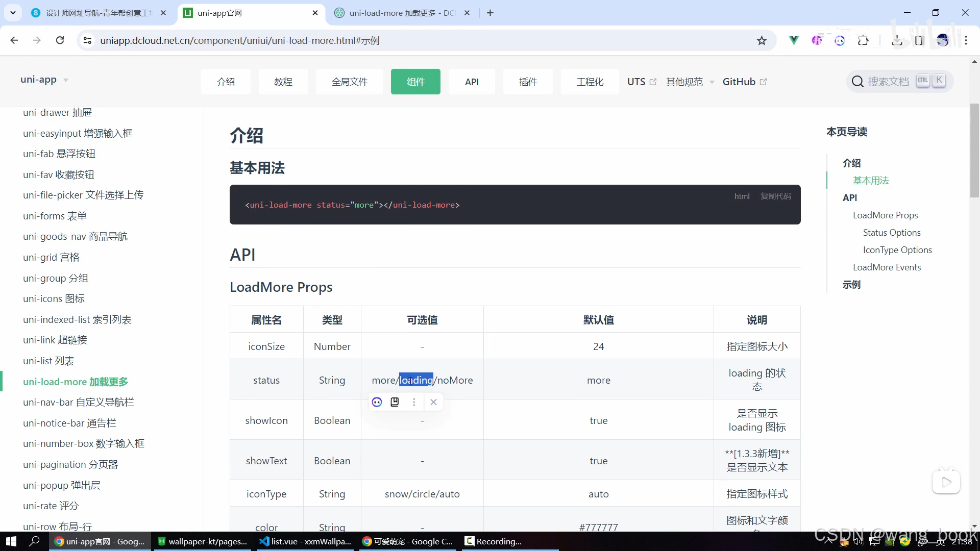
Task: Open Windows Start menu
Action: [x=11, y=541]
